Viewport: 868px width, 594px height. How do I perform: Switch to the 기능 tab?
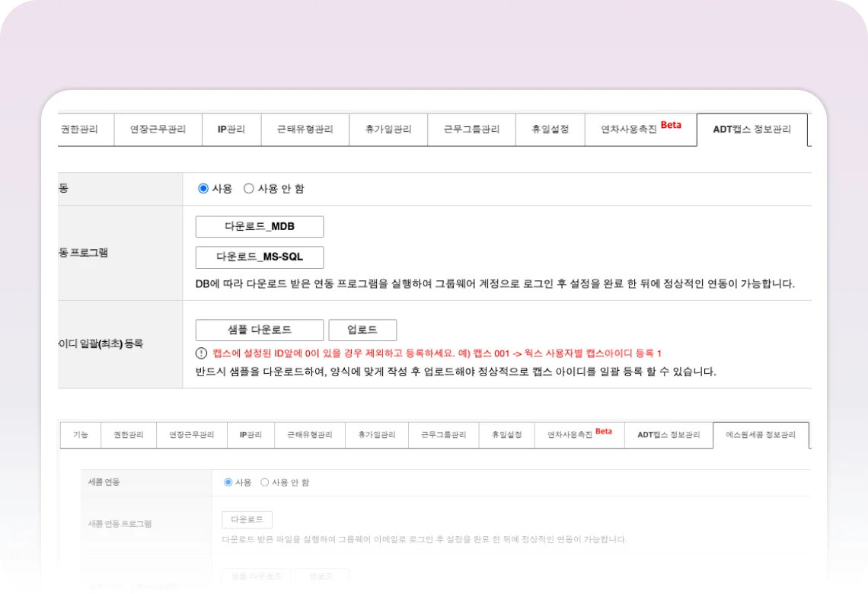click(80, 435)
